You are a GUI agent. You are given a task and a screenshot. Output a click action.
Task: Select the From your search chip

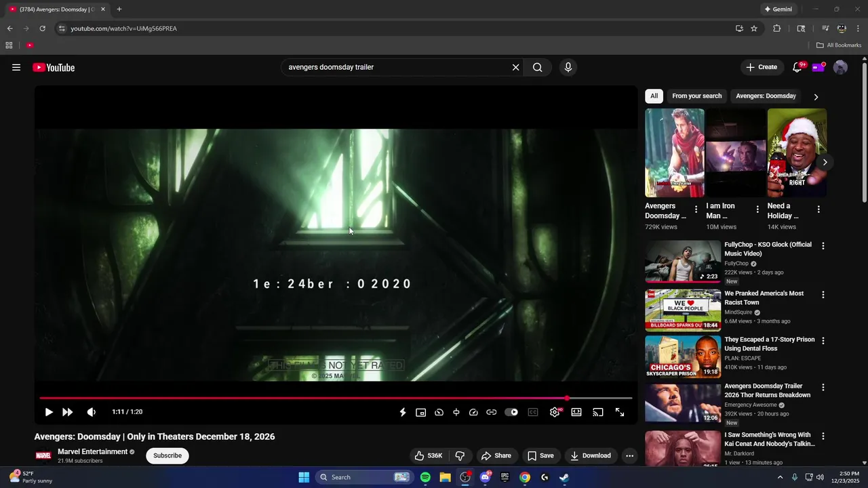tap(696, 96)
